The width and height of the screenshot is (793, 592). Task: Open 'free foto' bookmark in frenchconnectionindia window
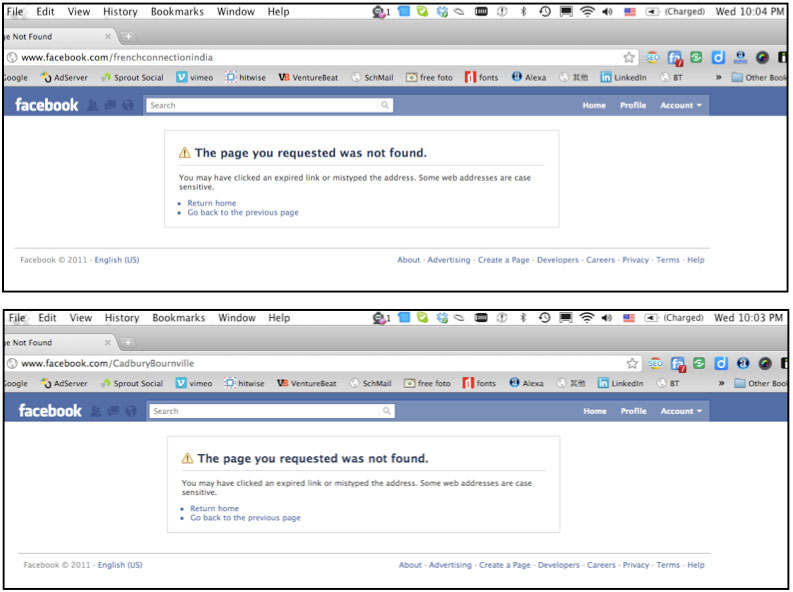(x=429, y=77)
